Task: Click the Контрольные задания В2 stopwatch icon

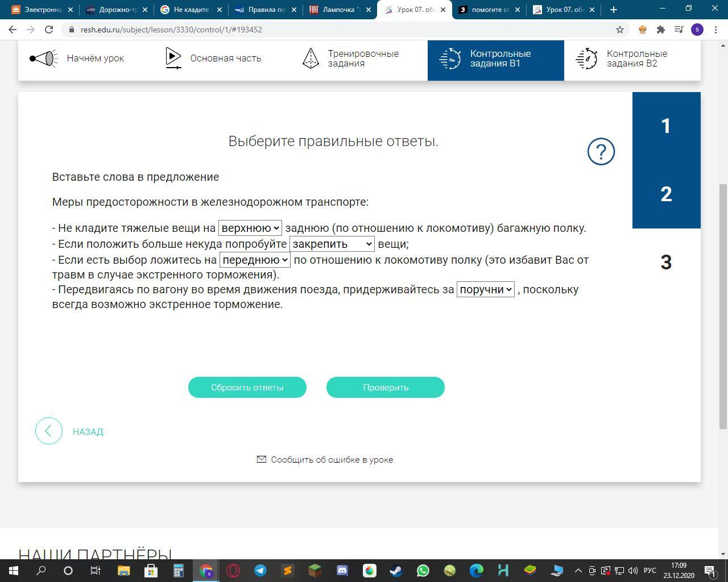Action: [586, 58]
